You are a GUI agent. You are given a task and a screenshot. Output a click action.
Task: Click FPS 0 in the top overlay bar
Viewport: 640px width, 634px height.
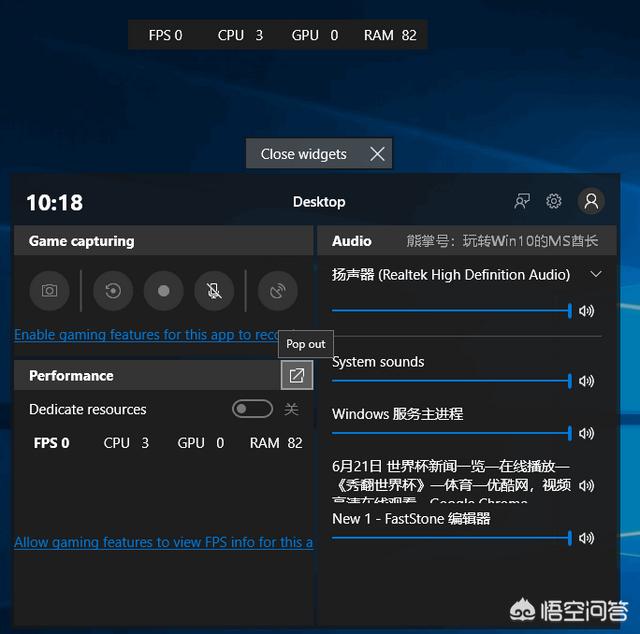(x=165, y=36)
